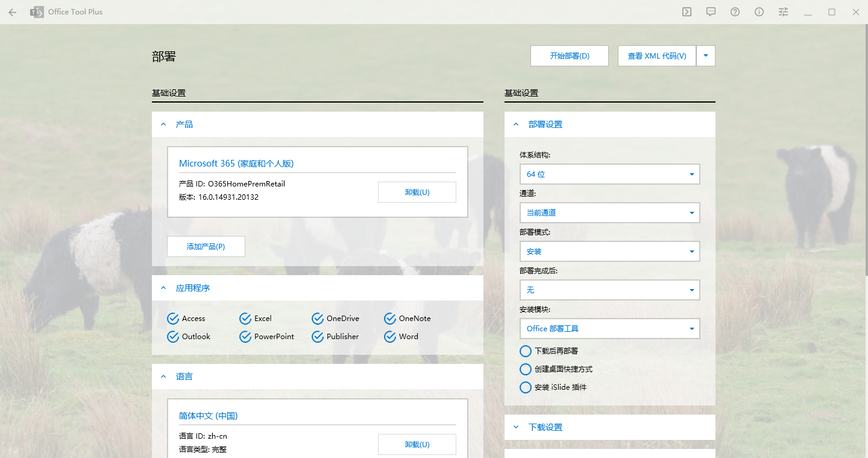Open dropdown arrow beside 查看 XML 代码

tap(706, 56)
